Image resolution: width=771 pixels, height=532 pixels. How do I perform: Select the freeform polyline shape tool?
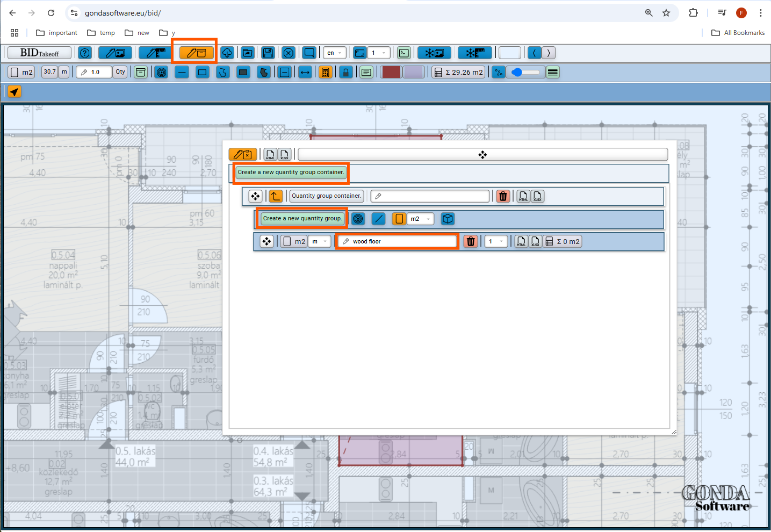223,72
